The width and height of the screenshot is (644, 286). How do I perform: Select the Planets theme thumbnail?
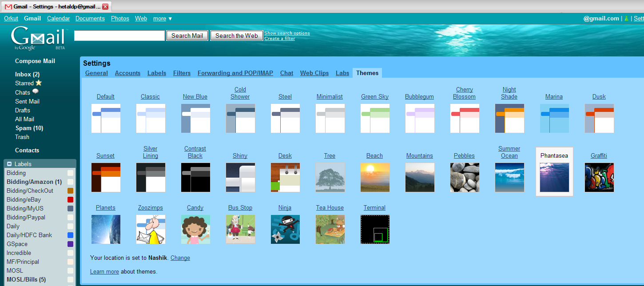click(x=106, y=230)
